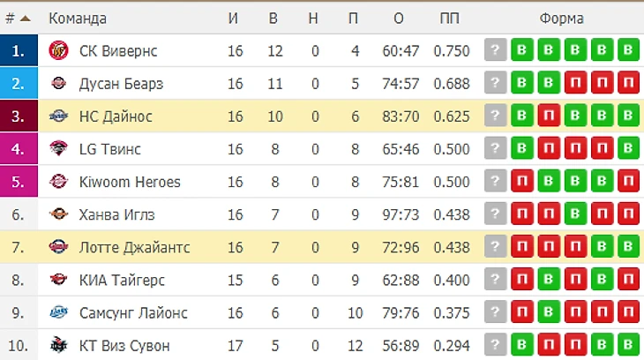Click the gray ? form badge for СК Вивернс
644x360 pixels.
[495, 51]
